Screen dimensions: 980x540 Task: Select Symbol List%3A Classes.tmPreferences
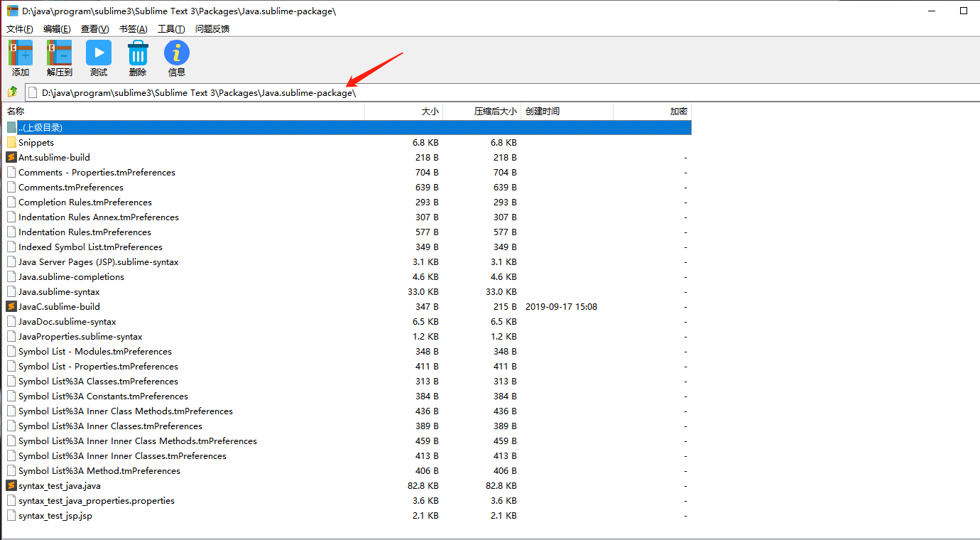tap(98, 382)
